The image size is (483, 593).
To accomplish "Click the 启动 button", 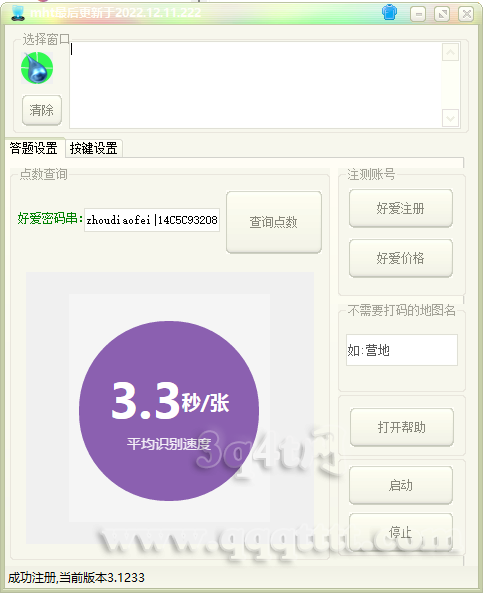I will (401, 485).
